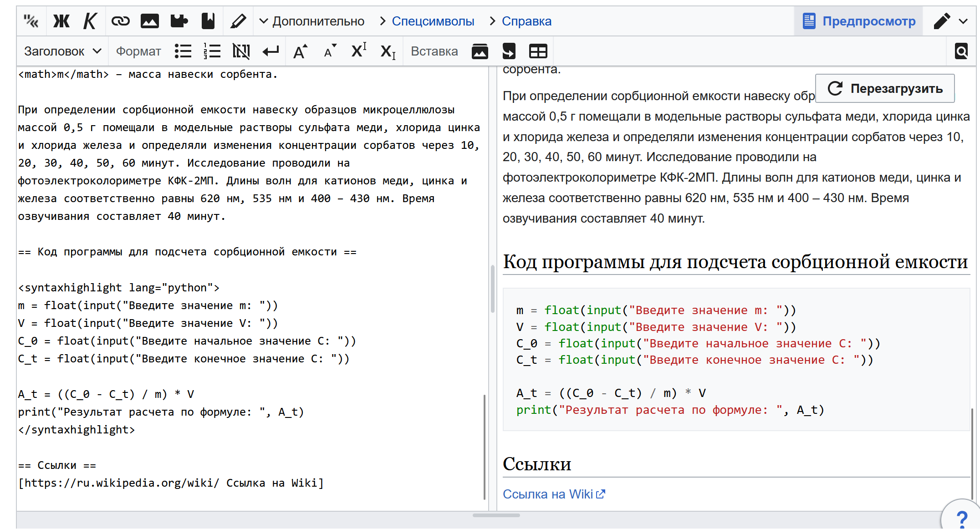Click the signature pencil icon
Screen dimensions: 980x529
(238, 21)
